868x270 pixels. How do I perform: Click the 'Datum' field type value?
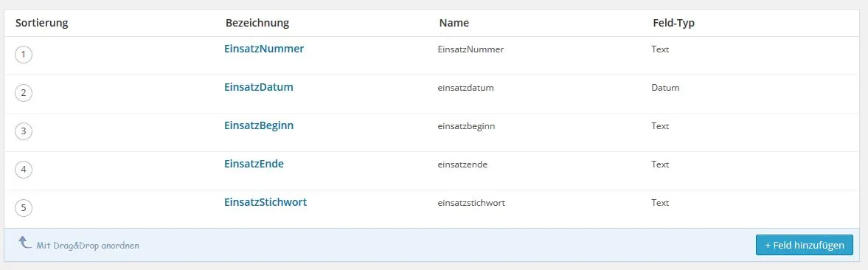(665, 87)
